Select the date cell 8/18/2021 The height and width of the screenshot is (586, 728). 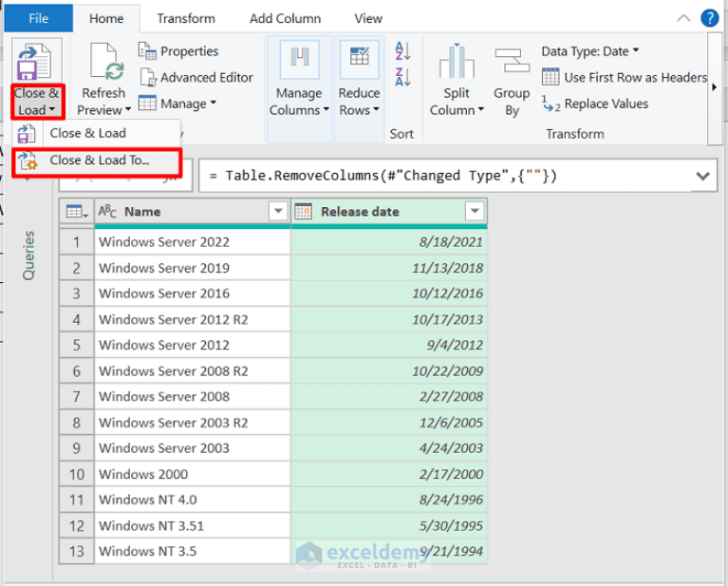tap(389, 242)
